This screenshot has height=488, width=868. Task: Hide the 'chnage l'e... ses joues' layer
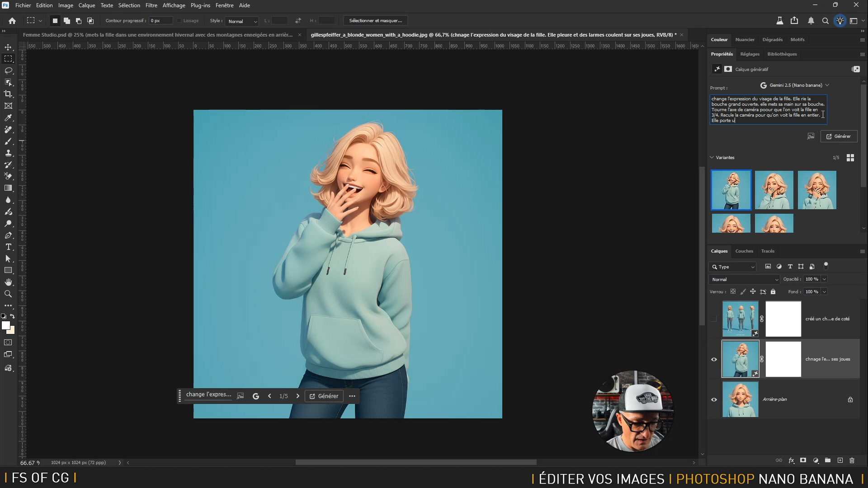(x=714, y=359)
